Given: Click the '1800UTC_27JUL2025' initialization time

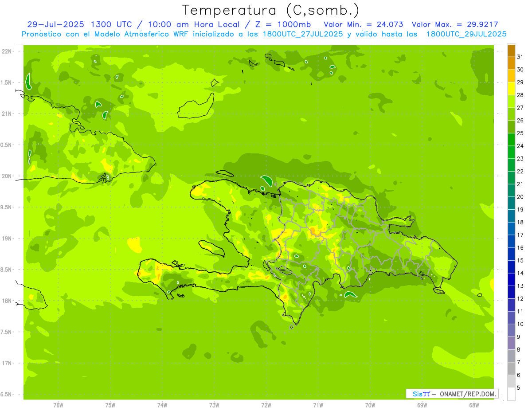Looking at the screenshot, I should (x=302, y=34).
